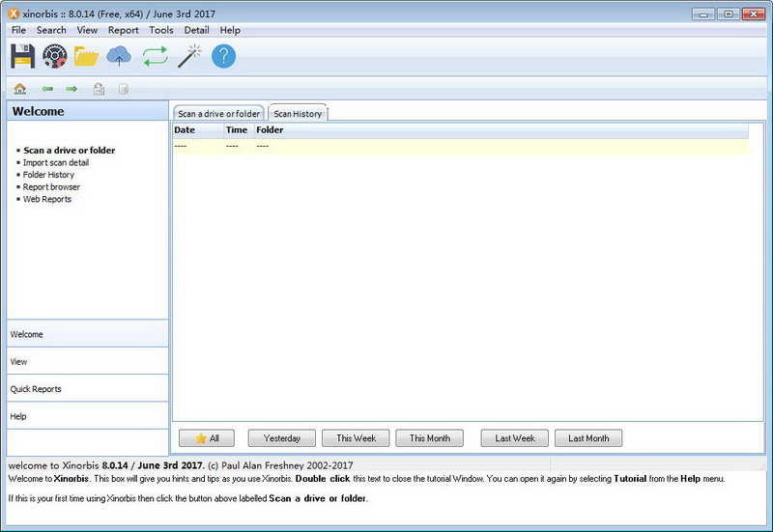The width and height of the screenshot is (773, 532).
Task: Filter history by Yesterday
Action: point(281,438)
